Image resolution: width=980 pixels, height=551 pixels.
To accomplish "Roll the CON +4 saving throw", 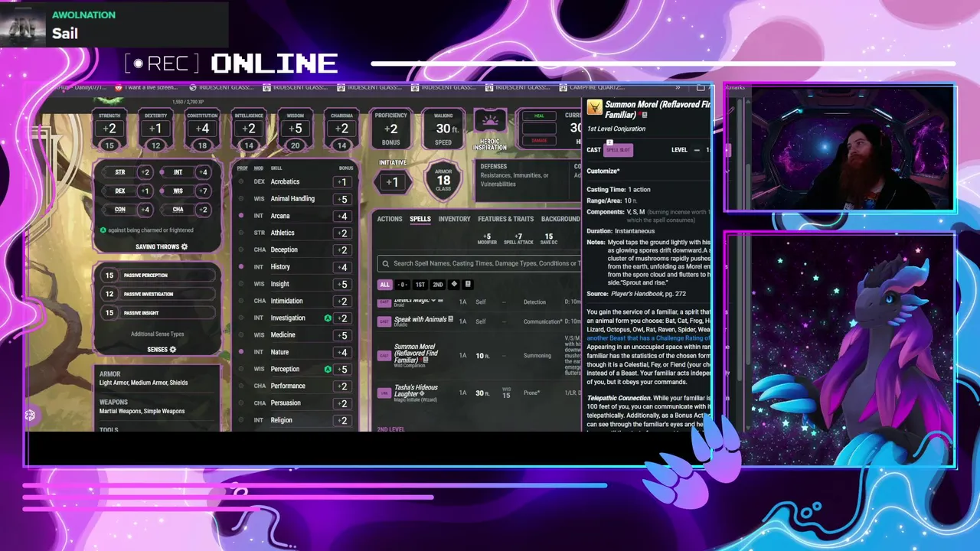I will (145, 210).
